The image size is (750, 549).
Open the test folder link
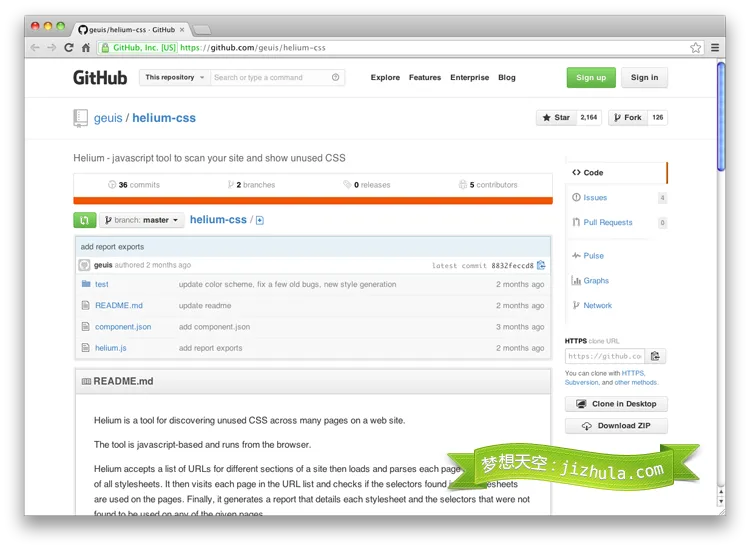tap(101, 285)
